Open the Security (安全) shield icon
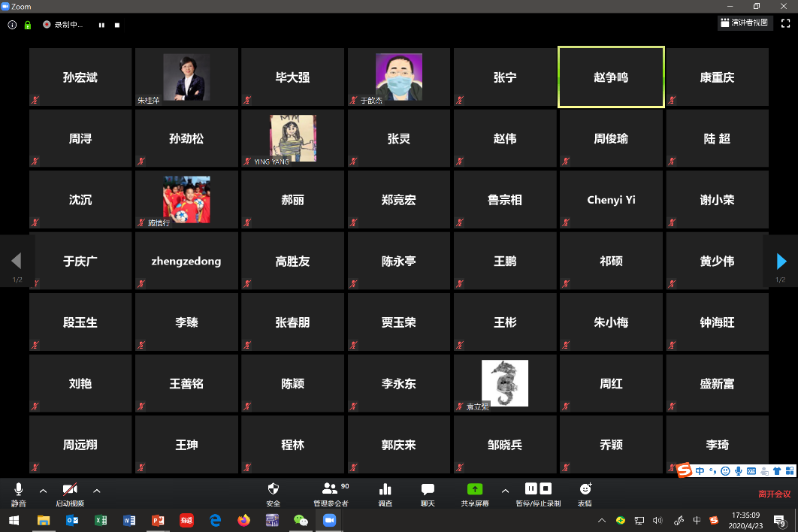This screenshot has height=532, width=798. (x=274, y=490)
